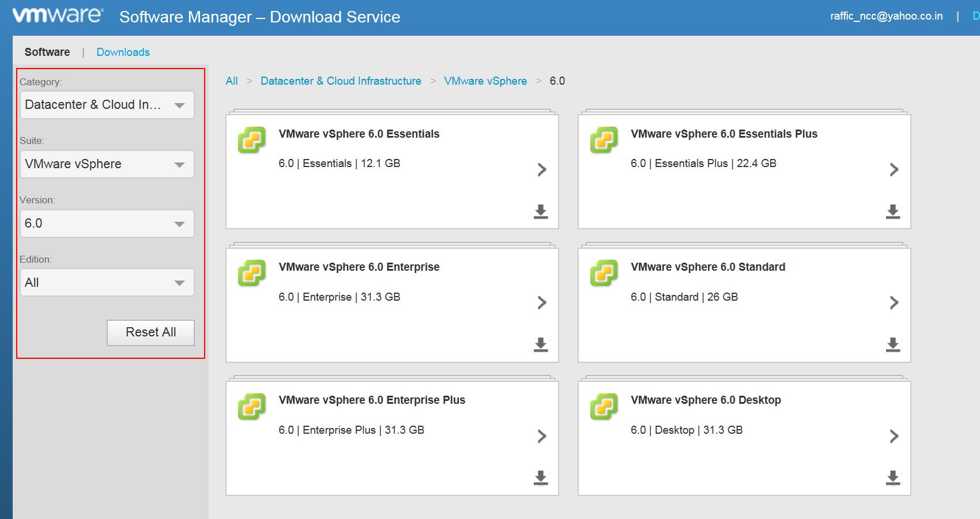The height and width of the screenshot is (519, 980).
Task: Open the Edition dropdown
Action: point(107,283)
